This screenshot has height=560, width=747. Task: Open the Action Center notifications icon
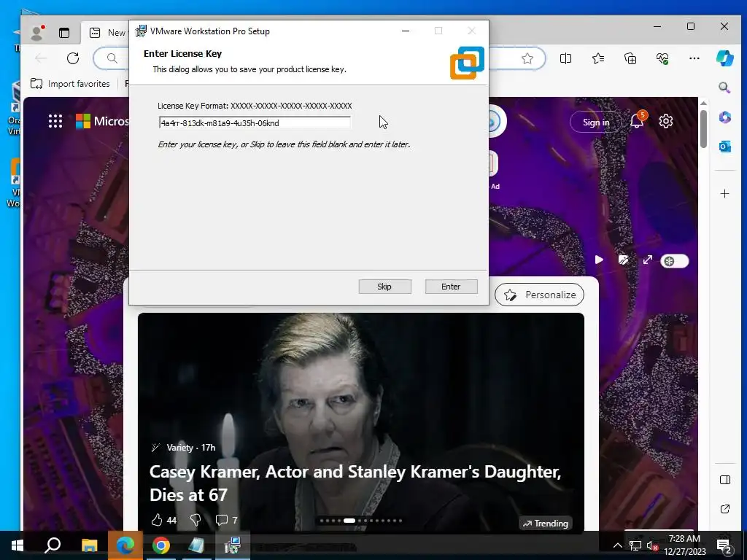[x=724, y=545]
